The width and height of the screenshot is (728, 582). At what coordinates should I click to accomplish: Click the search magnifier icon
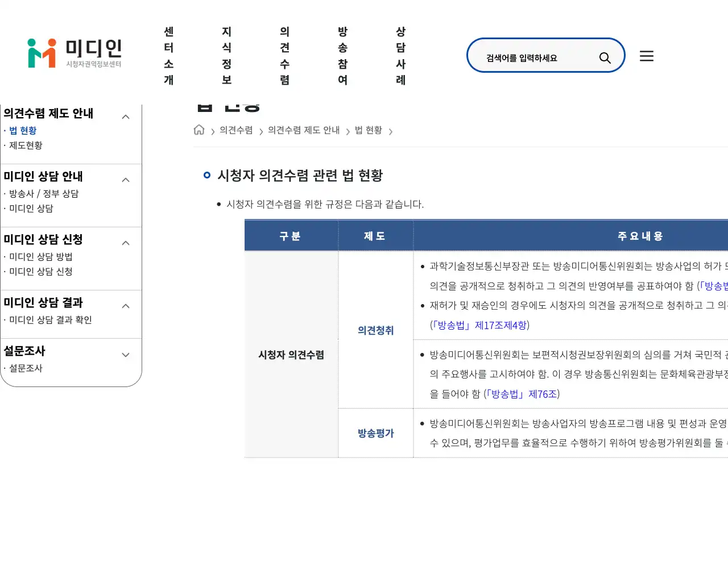605,56
